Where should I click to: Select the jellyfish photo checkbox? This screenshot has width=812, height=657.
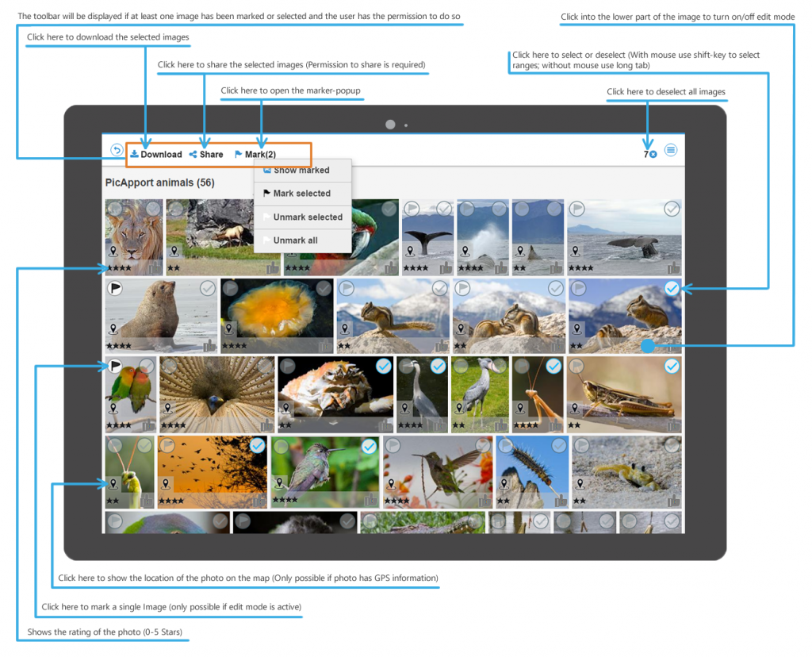(x=324, y=289)
